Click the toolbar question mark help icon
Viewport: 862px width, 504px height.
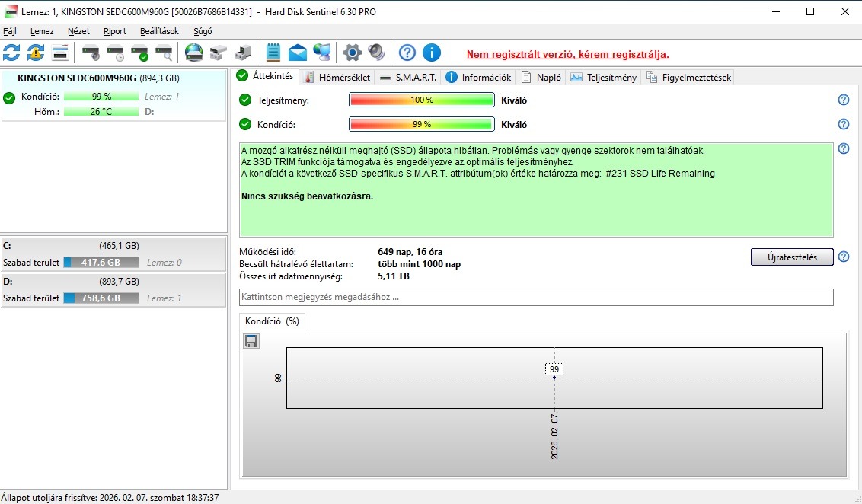pyautogui.click(x=407, y=53)
